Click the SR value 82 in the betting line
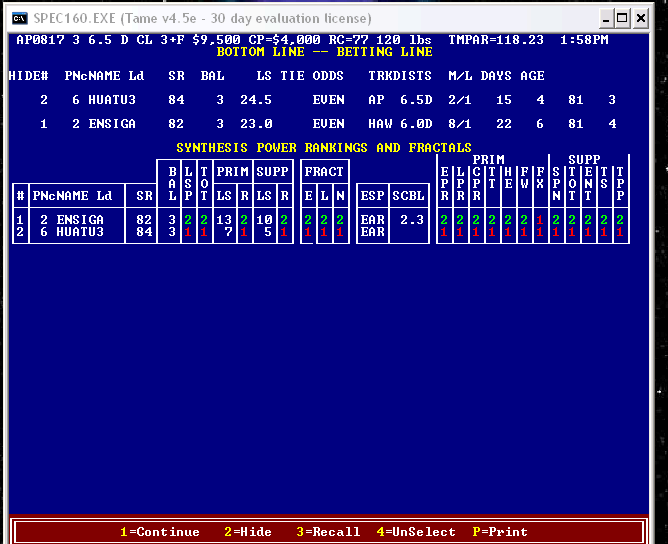 pos(176,124)
